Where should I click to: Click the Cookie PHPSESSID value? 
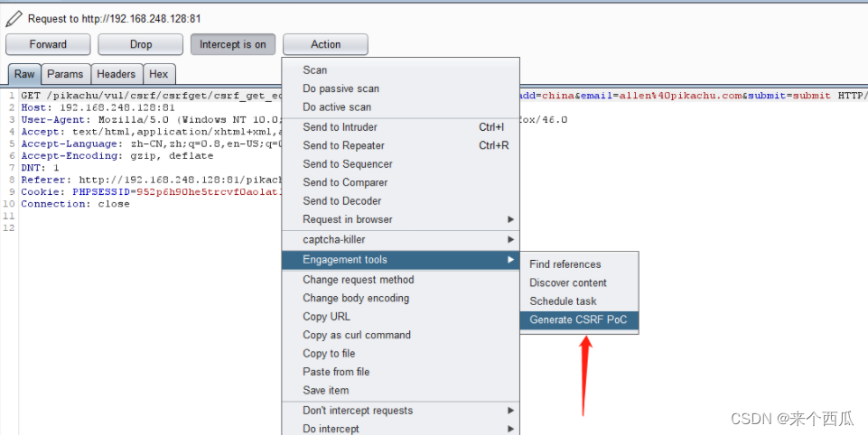(210, 192)
